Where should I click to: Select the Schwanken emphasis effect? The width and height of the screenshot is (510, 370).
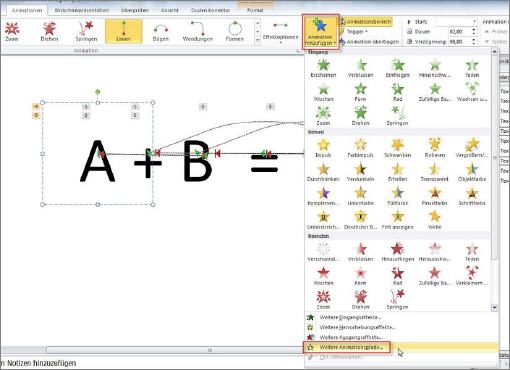click(x=398, y=148)
